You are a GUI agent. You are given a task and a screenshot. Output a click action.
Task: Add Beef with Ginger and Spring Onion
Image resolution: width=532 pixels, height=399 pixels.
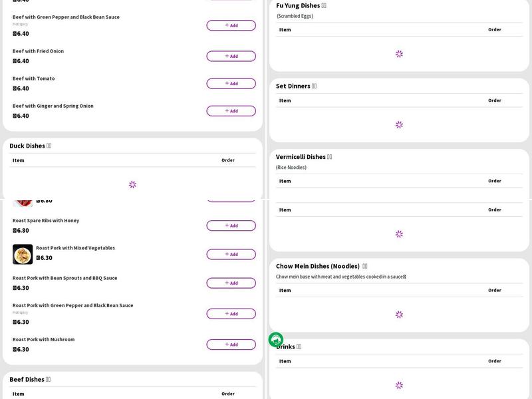[231, 111]
